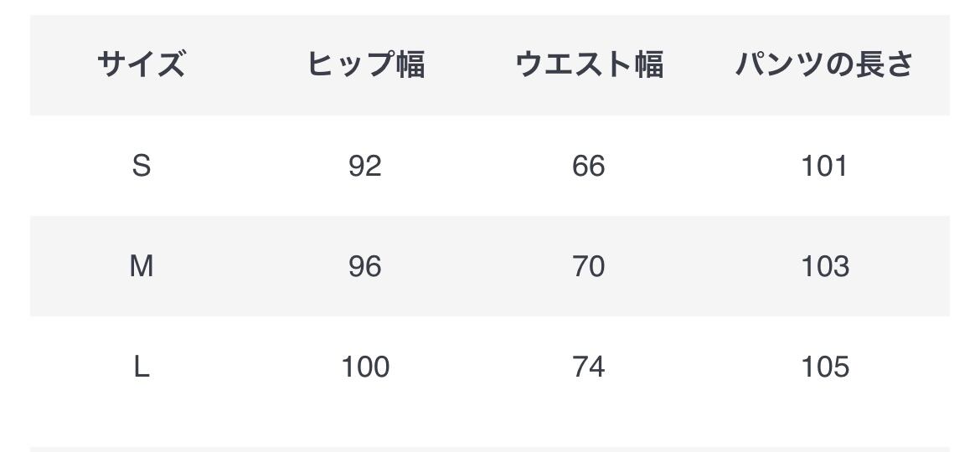Click hip width value 96
980x452 pixels.
coord(365,266)
